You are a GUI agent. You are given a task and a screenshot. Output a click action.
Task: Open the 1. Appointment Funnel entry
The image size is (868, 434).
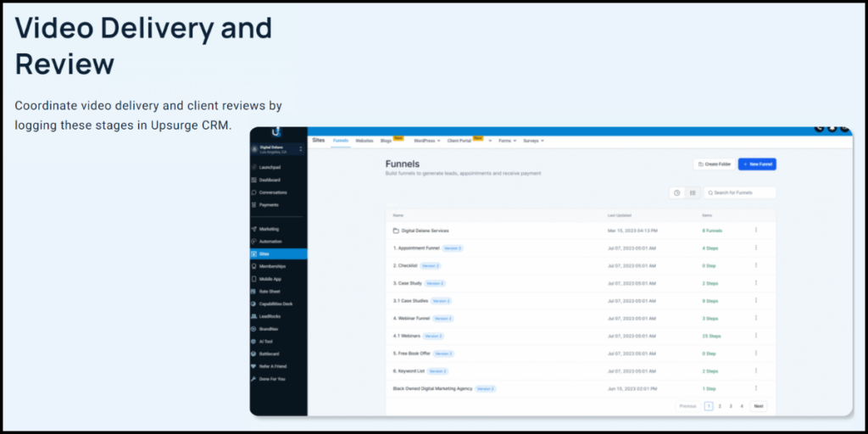tap(416, 248)
